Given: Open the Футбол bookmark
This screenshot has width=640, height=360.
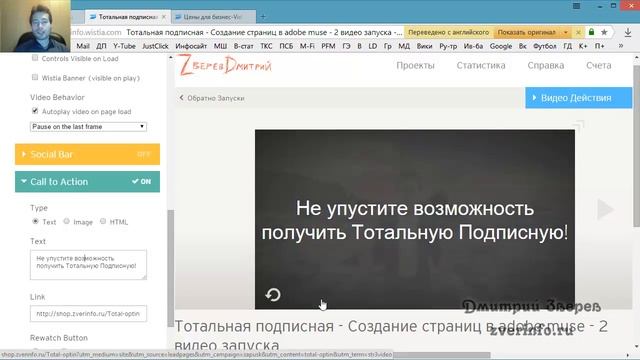Looking at the screenshot, I should (544, 46).
